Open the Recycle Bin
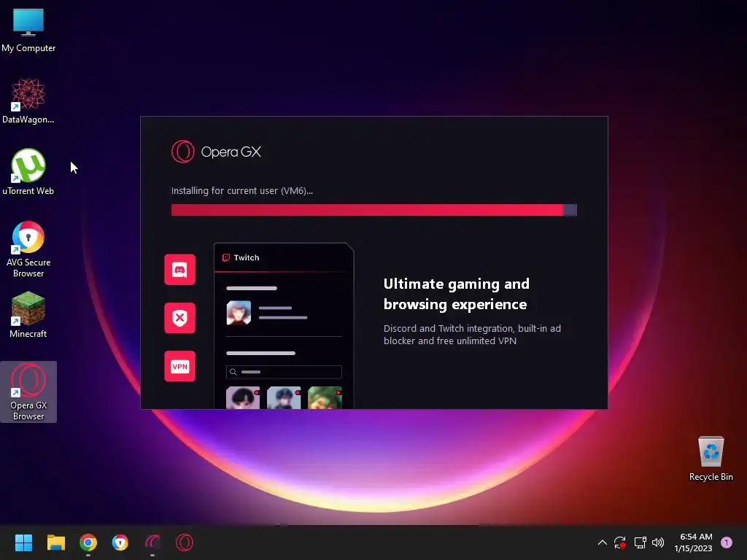This screenshot has width=747, height=560. pos(711,459)
